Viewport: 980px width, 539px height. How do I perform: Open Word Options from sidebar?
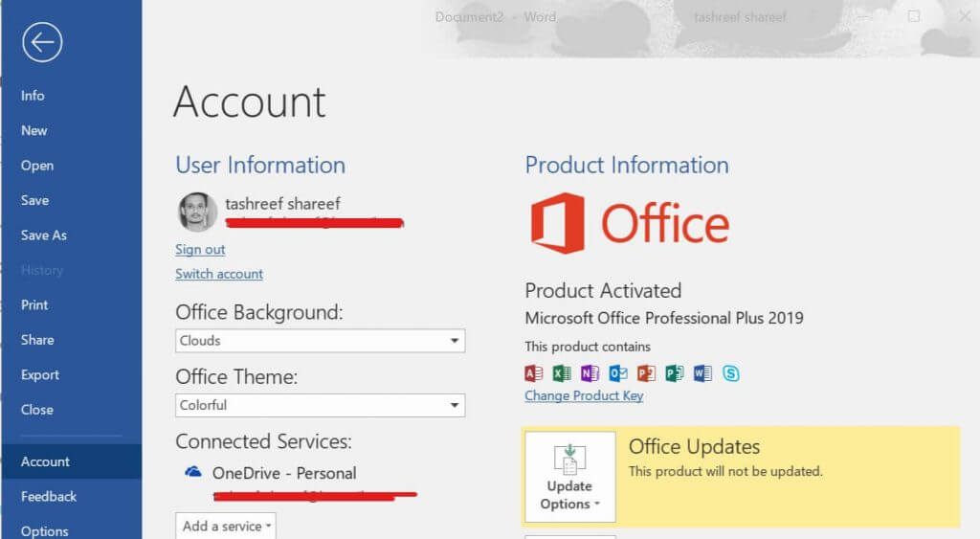44,531
